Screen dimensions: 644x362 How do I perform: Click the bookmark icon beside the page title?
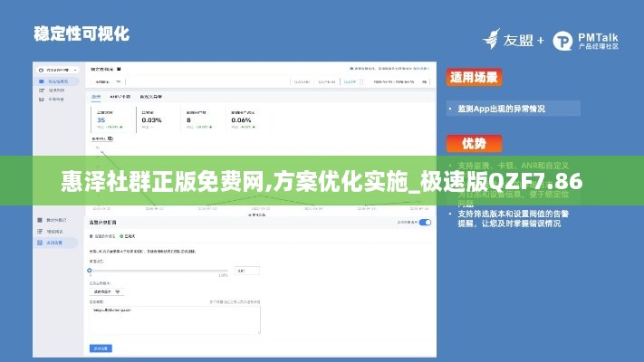tap(119, 69)
